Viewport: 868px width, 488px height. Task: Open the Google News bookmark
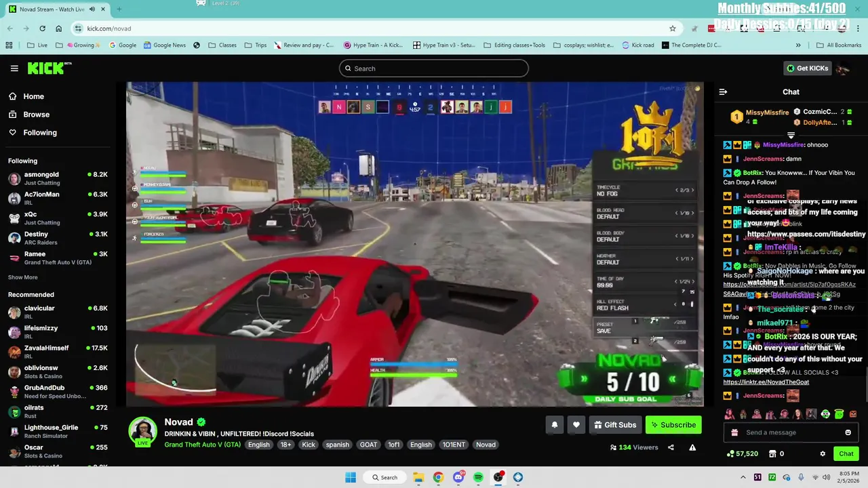tap(164, 45)
